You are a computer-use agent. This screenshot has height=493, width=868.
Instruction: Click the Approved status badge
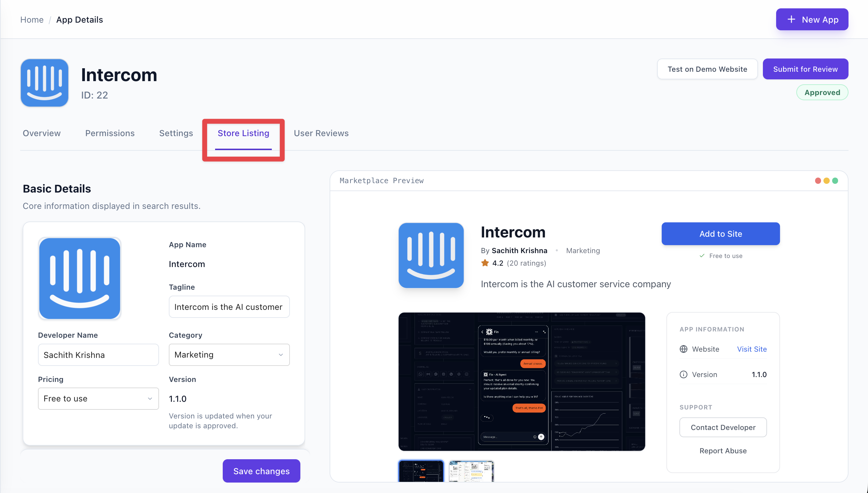coord(822,92)
